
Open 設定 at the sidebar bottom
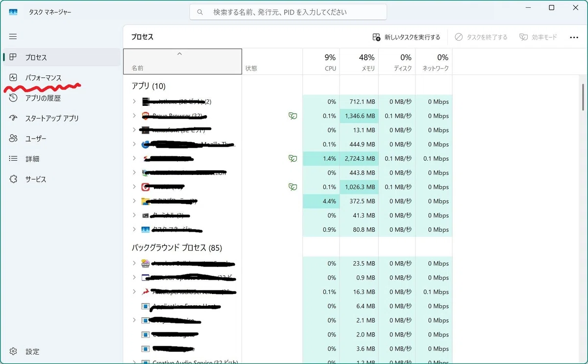(62, 351)
